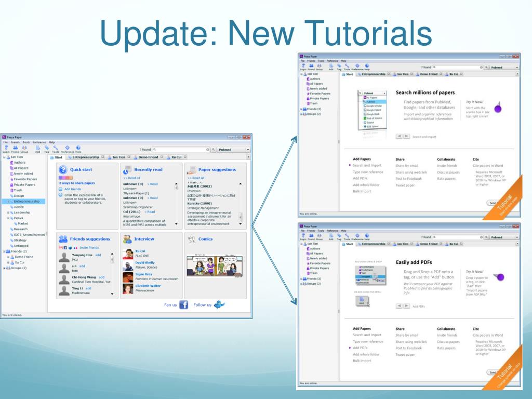Screen dimensions: 532x399
Task: Click next-slide arrow in bottom-right tutorial window
Action: pos(406,306)
